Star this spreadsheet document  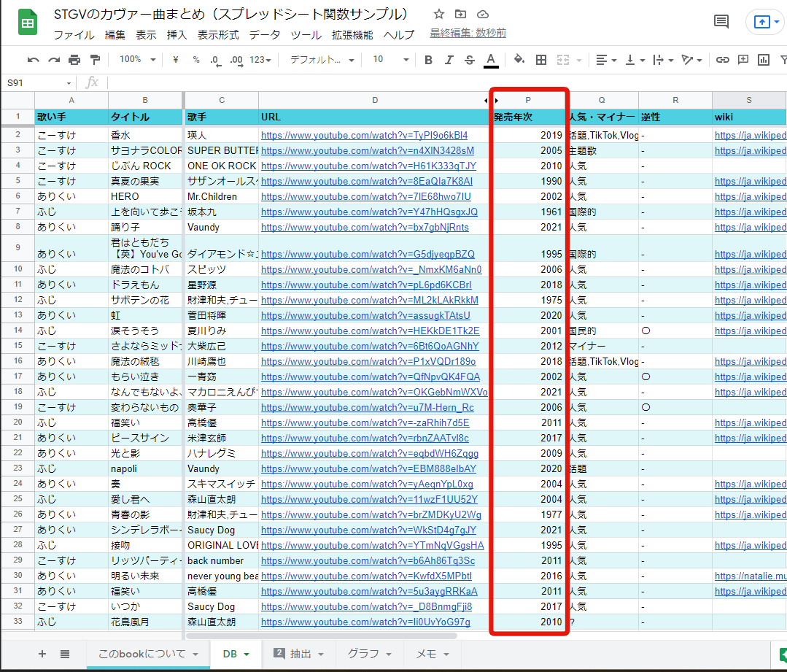(438, 15)
